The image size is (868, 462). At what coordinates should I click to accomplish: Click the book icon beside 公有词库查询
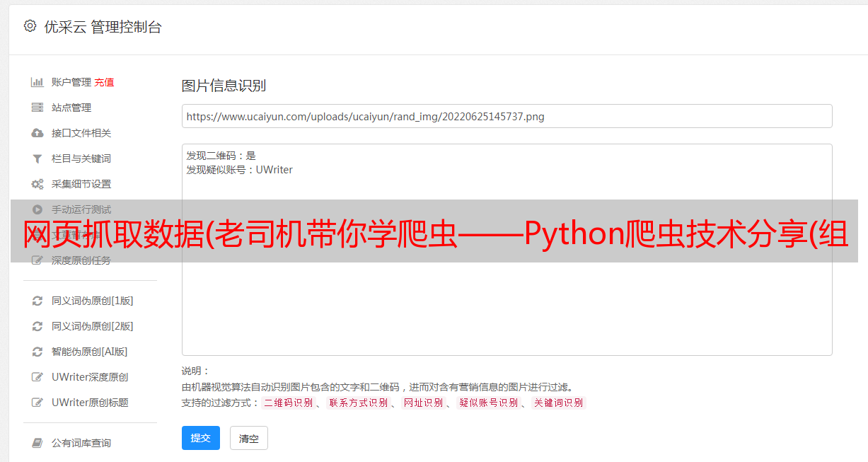pyautogui.click(x=37, y=443)
